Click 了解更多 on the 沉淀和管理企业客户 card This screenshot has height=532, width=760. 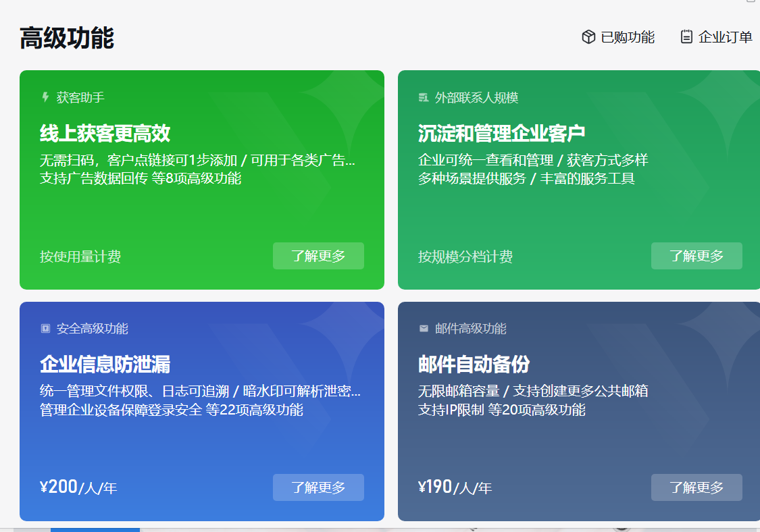pos(696,256)
